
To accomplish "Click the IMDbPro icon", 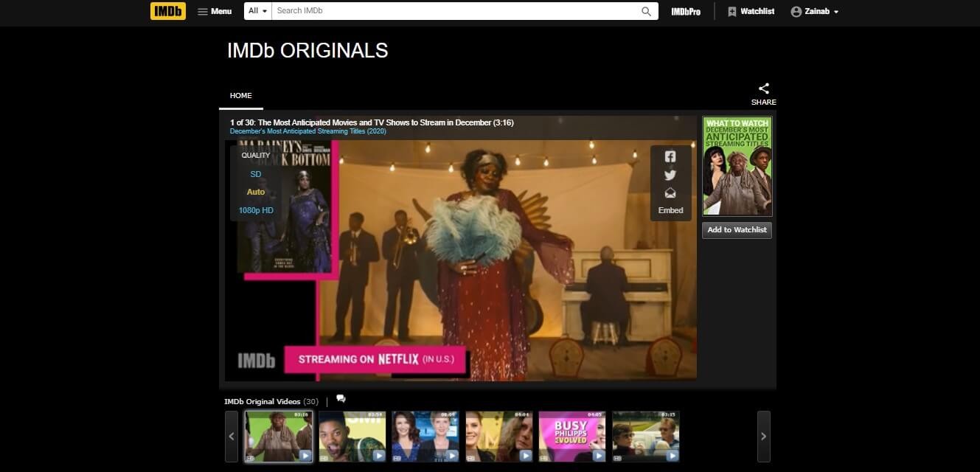I will coord(685,11).
